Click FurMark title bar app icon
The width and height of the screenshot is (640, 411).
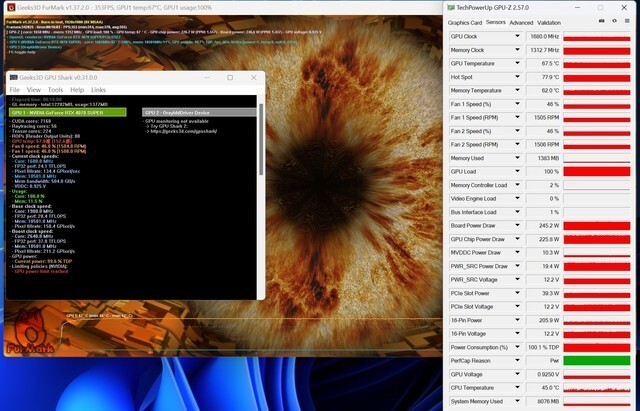point(11,8)
